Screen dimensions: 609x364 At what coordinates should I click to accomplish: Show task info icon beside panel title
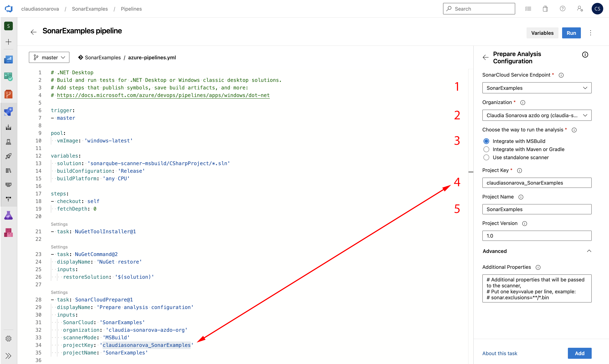(x=585, y=55)
